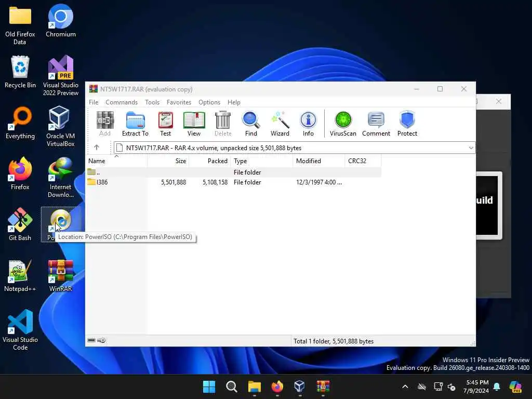Image resolution: width=532 pixels, height=399 pixels.
Task: Close the background window behind WinRAR
Action: point(498,101)
